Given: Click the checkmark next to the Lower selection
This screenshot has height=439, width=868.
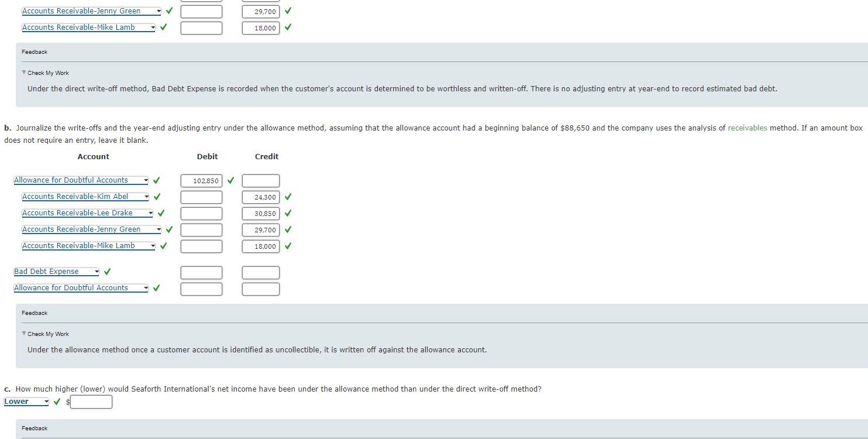Looking at the screenshot, I should (57, 402).
